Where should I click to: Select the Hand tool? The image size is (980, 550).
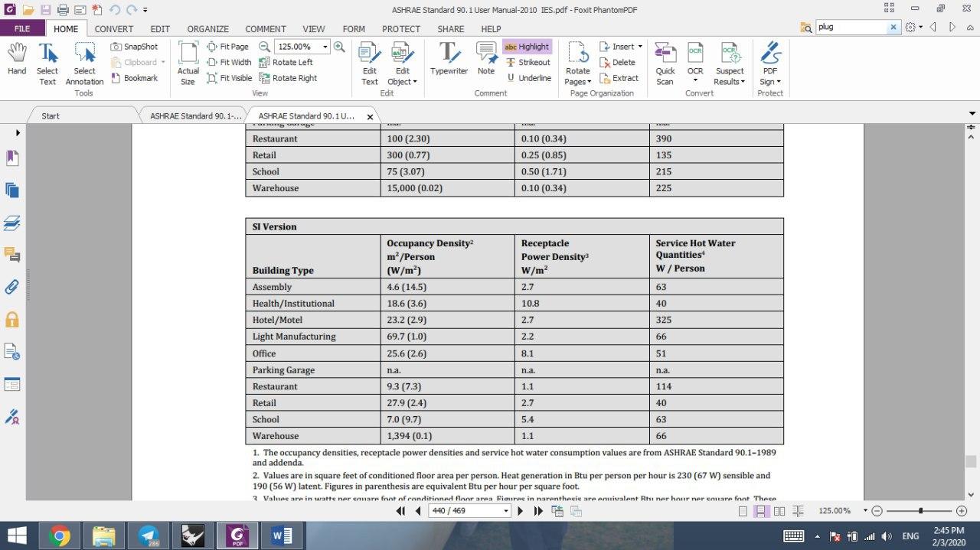[x=17, y=59]
